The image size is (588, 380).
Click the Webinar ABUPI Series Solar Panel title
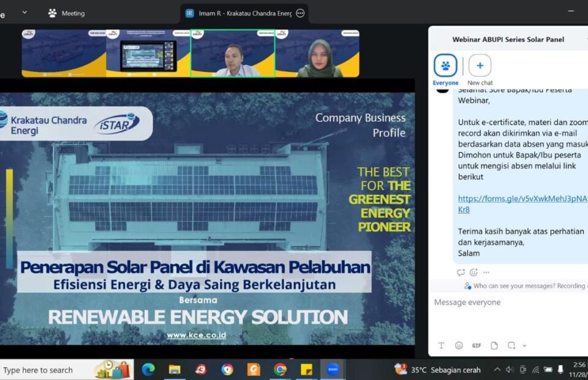508,39
